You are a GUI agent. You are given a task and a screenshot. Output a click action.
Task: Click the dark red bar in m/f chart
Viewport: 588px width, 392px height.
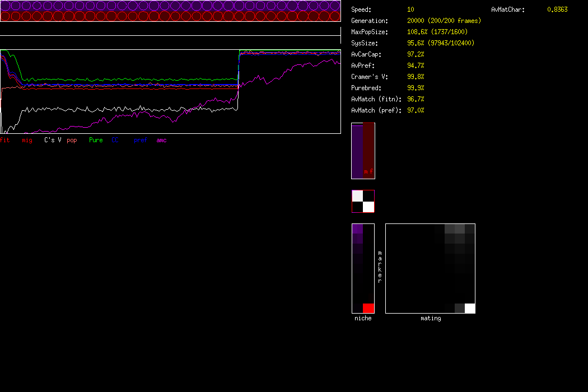point(368,148)
